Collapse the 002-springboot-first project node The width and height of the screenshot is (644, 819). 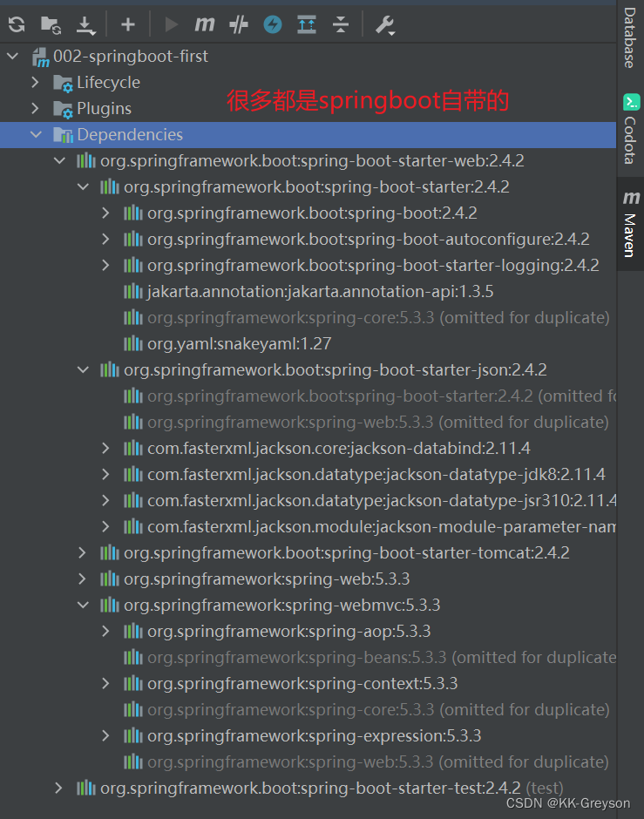(13, 56)
